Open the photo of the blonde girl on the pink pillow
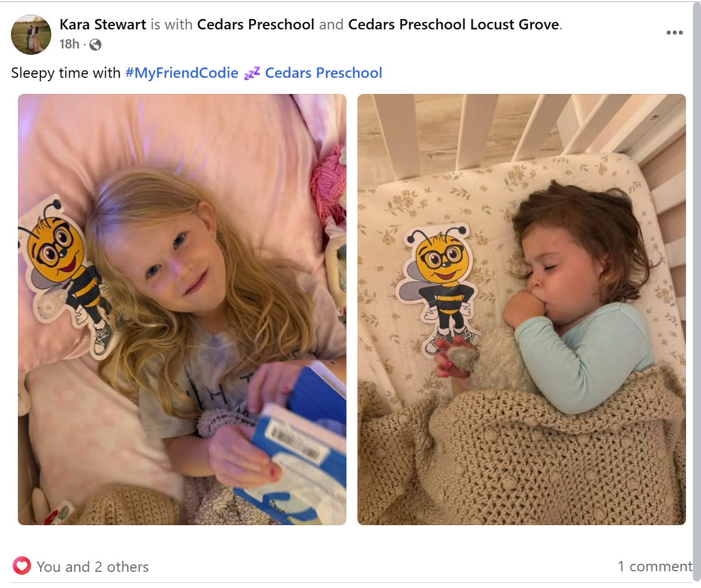The width and height of the screenshot is (701, 588). 182,310
